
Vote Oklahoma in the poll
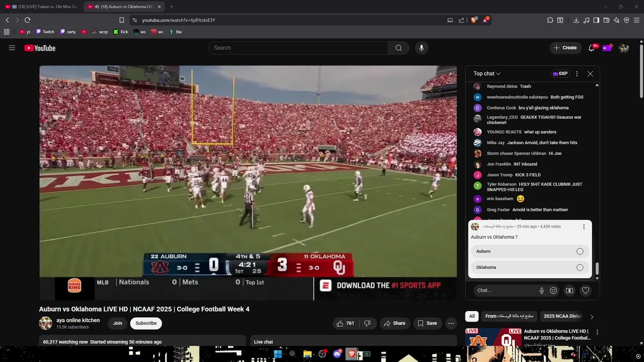(530, 267)
